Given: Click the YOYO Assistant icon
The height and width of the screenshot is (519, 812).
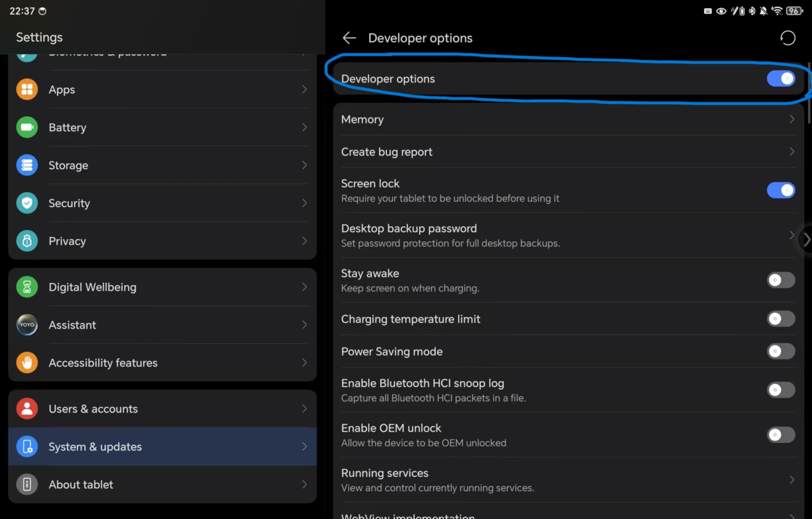Looking at the screenshot, I should pyautogui.click(x=27, y=325).
